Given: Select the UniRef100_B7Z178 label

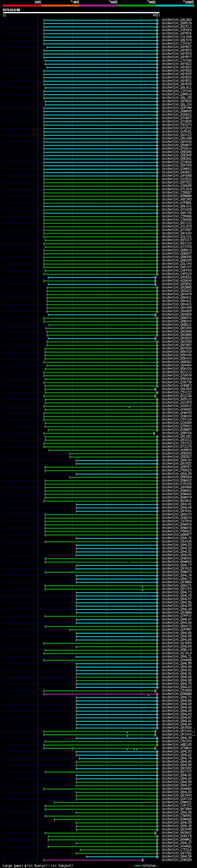Looking at the screenshot, I should [177, 447].
